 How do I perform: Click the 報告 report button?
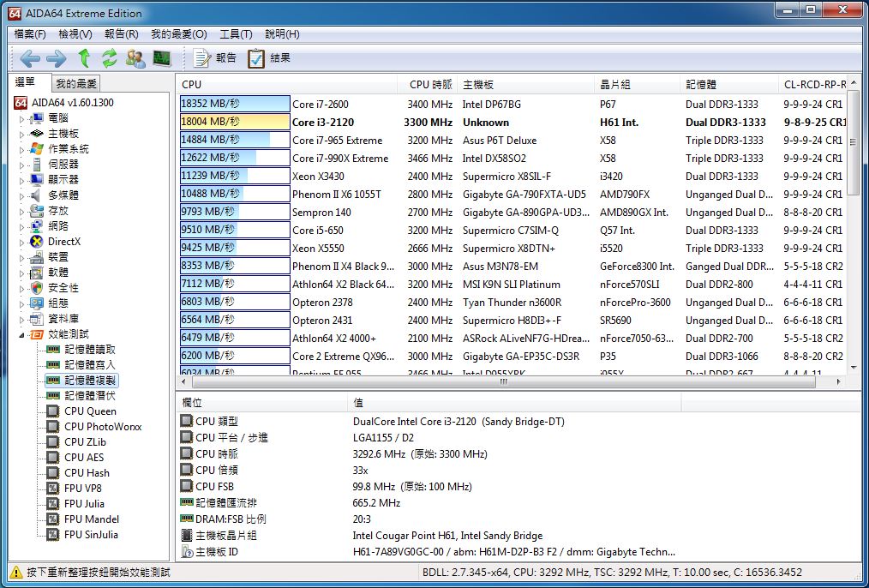tap(216, 58)
